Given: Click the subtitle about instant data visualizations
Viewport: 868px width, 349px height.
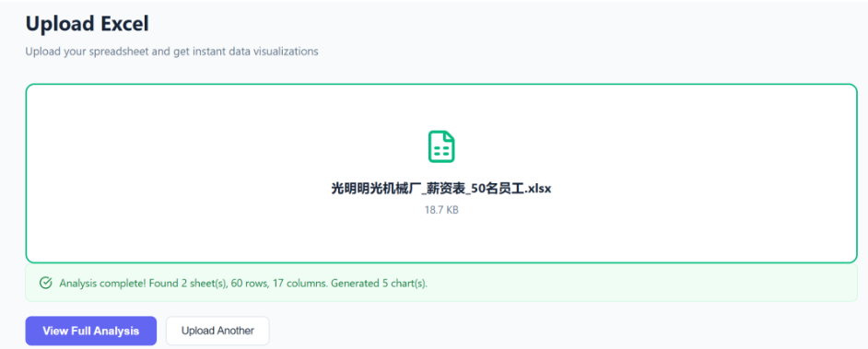Looking at the screenshot, I should coord(171,52).
